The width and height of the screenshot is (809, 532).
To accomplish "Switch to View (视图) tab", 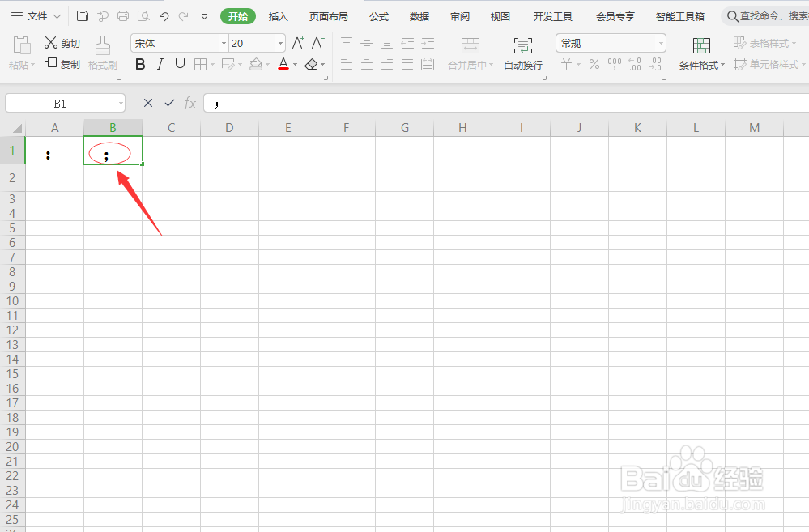I will (500, 16).
